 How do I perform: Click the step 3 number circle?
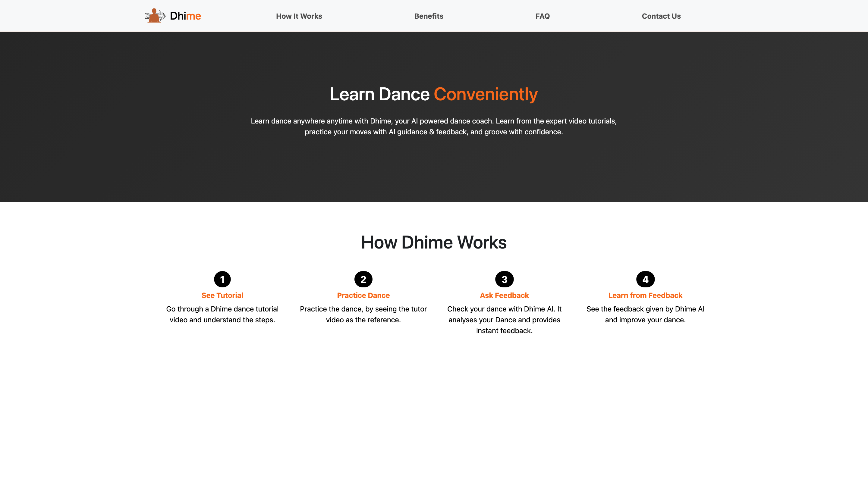point(505,279)
